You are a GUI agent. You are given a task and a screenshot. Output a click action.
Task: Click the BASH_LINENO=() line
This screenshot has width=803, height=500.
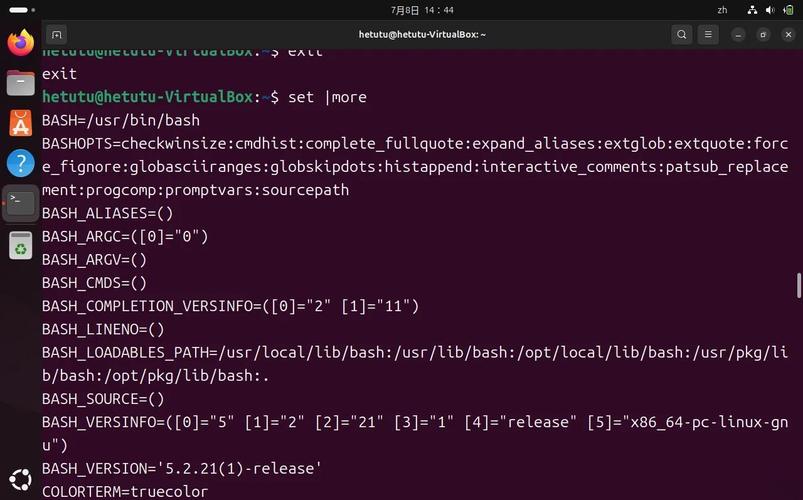point(103,329)
